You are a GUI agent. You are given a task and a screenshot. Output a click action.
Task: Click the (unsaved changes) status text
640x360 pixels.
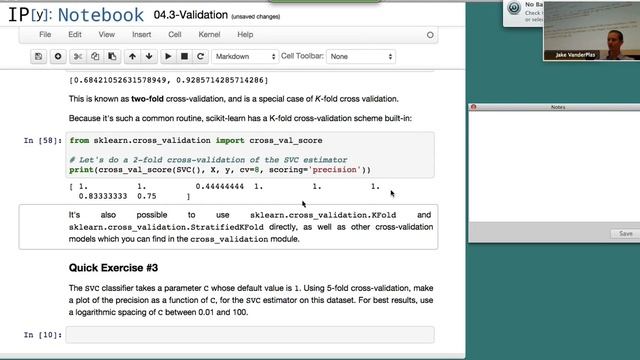[256, 17]
